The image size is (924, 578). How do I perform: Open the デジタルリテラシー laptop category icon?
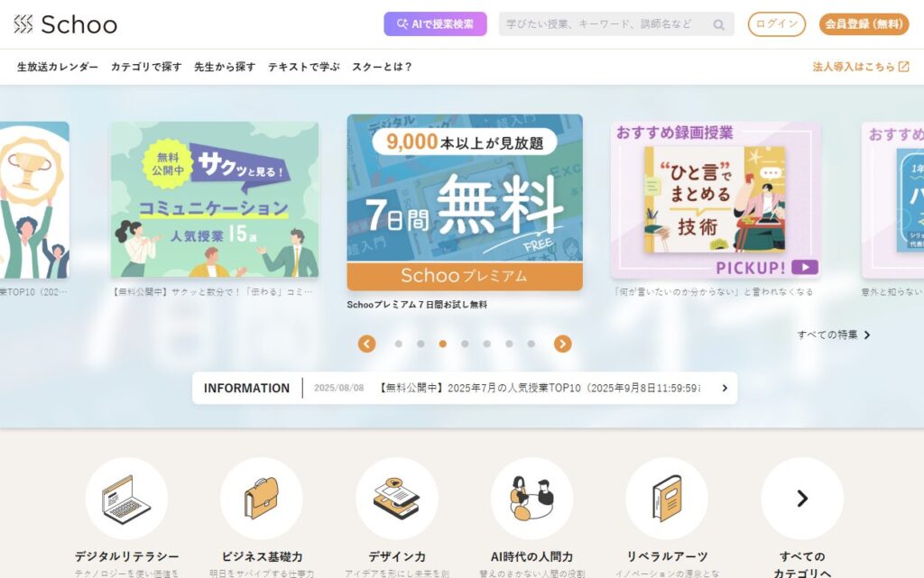pos(126,499)
